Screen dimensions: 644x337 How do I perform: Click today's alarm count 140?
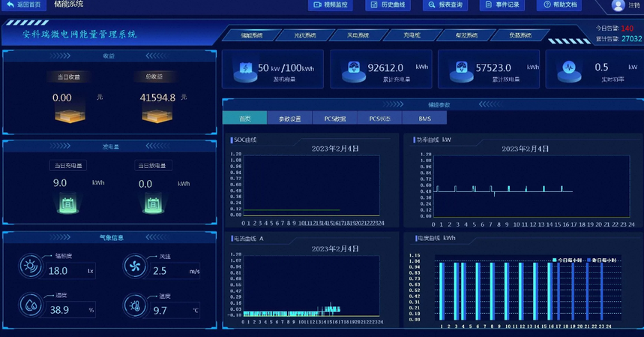click(627, 29)
